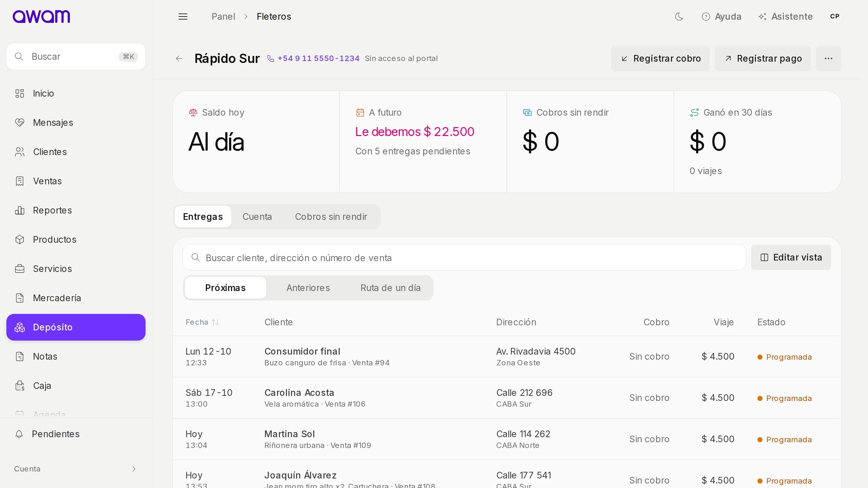Select Ruta de un día filter
This screenshot has height=488, width=868.
point(390,288)
